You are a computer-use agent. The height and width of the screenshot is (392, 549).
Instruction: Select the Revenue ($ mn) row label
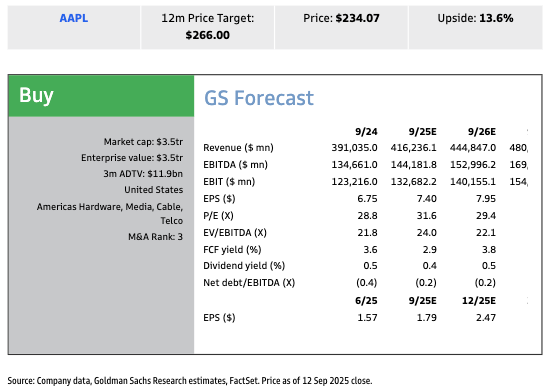[x=238, y=148]
